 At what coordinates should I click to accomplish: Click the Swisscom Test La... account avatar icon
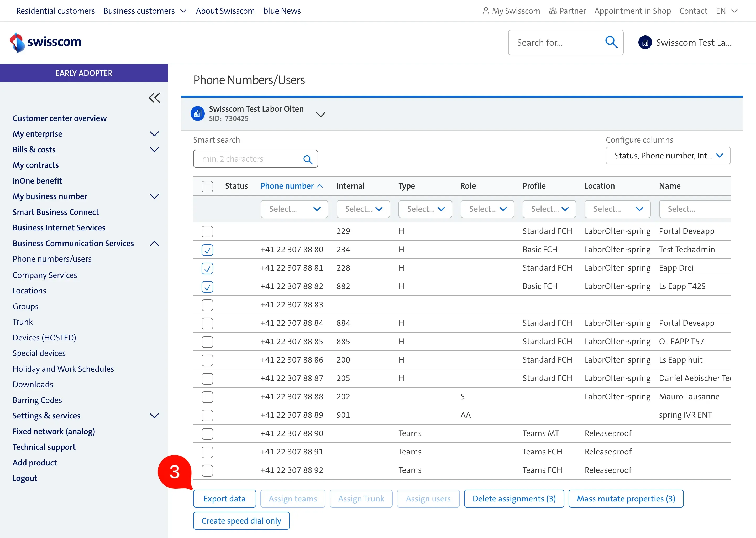[x=645, y=43]
